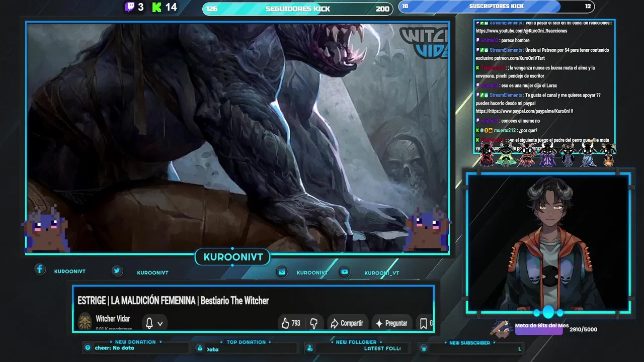Click the username muerto212 in chat
Screen dimensions: 644x362
505,131
